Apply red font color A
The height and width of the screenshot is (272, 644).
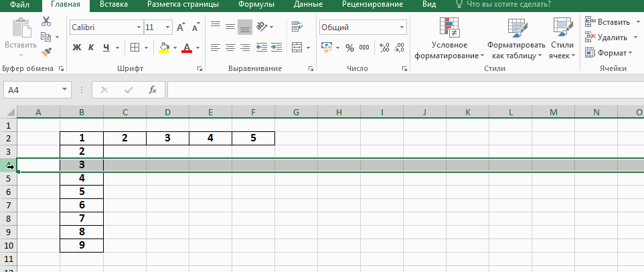click(187, 48)
